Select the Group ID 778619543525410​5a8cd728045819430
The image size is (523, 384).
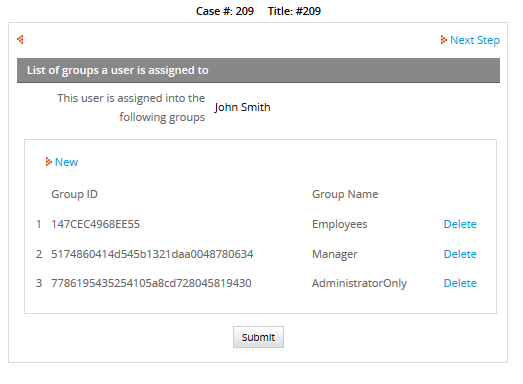[x=151, y=283]
